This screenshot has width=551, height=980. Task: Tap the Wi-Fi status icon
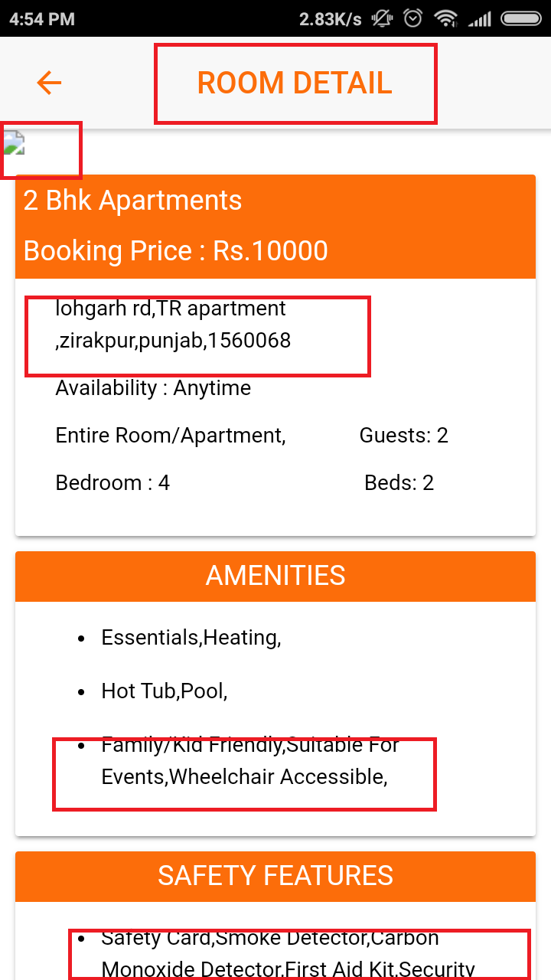pos(445,18)
